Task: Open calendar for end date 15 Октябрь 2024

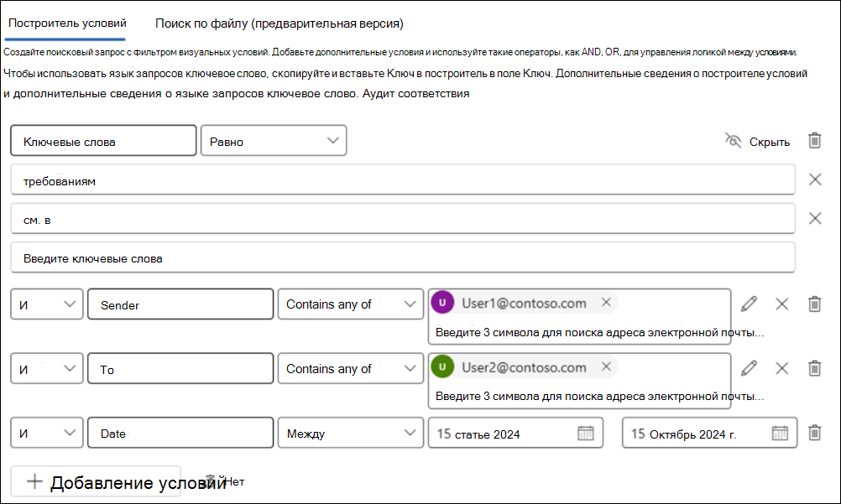Action: (780, 433)
